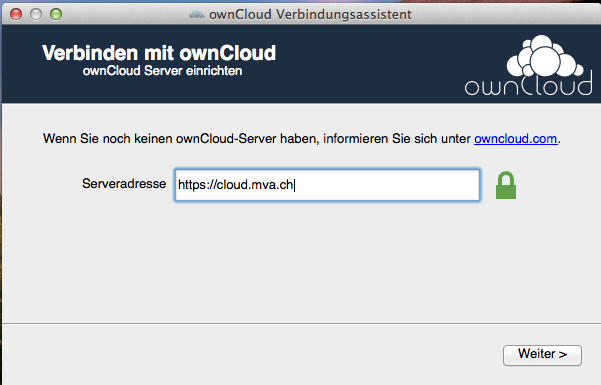Click the Verbinden mit ownCloud heading
This screenshot has width=601, height=385.
(x=159, y=53)
